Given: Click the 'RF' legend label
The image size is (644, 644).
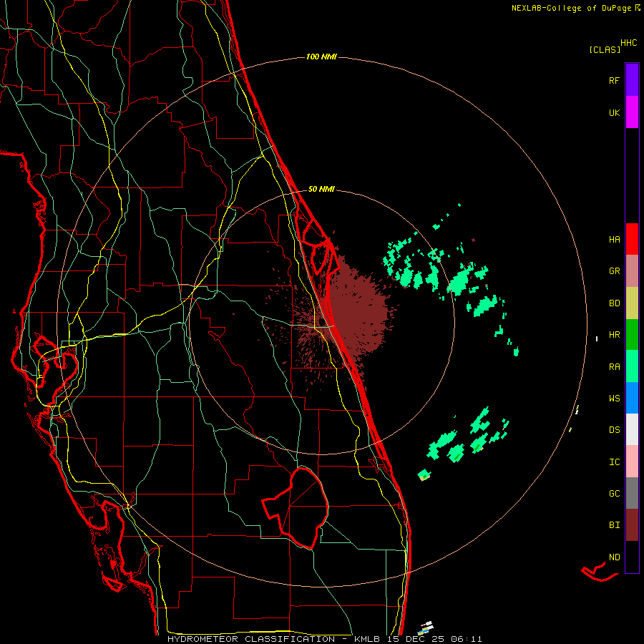Looking at the screenshot, I should 614,80.
